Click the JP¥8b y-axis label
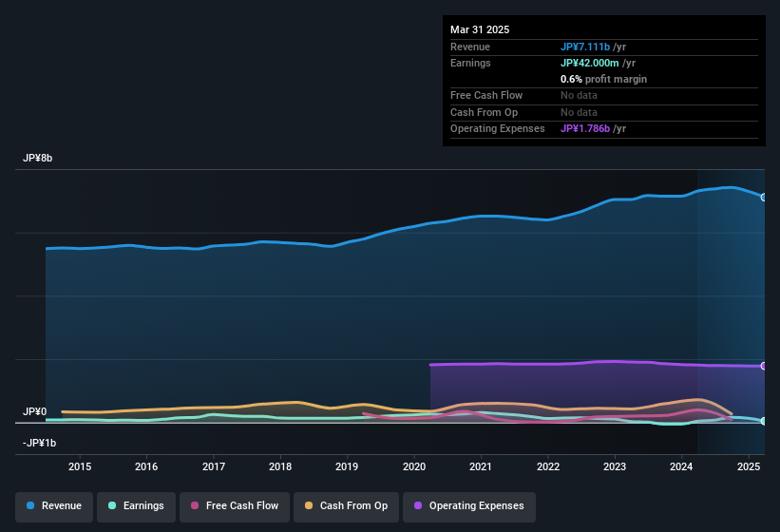780x532 pixels. 37,158
